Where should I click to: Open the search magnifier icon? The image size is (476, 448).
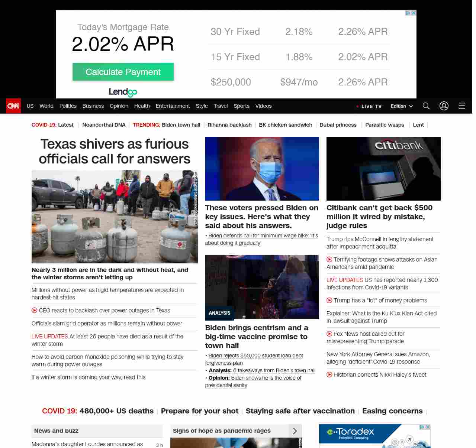click(426, 106)
